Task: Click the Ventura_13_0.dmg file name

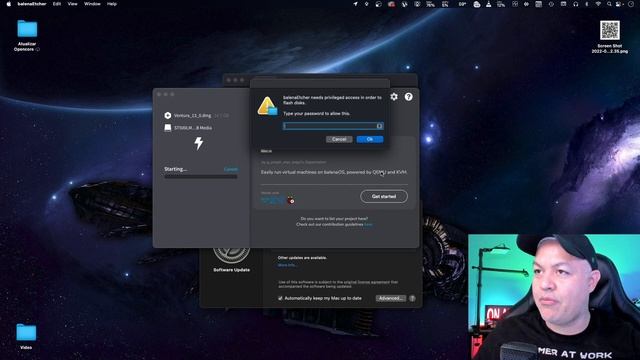Action: (x=193, y=116)
